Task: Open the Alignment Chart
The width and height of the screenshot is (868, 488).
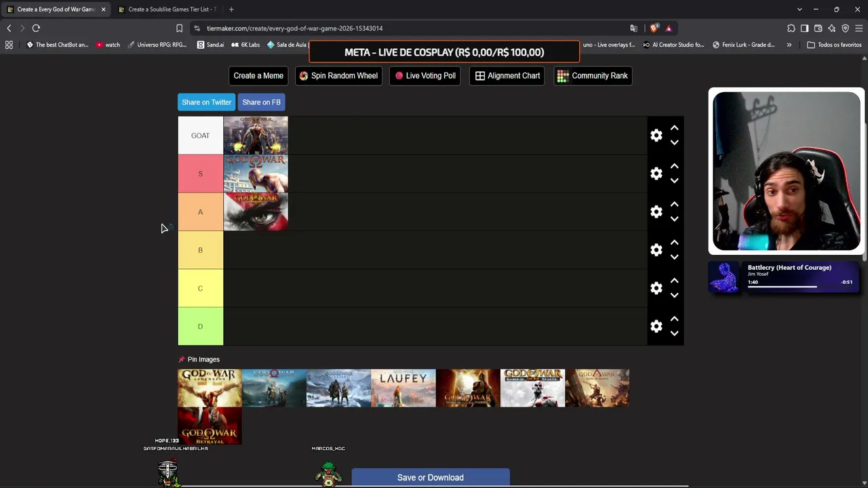Action: 507,76
